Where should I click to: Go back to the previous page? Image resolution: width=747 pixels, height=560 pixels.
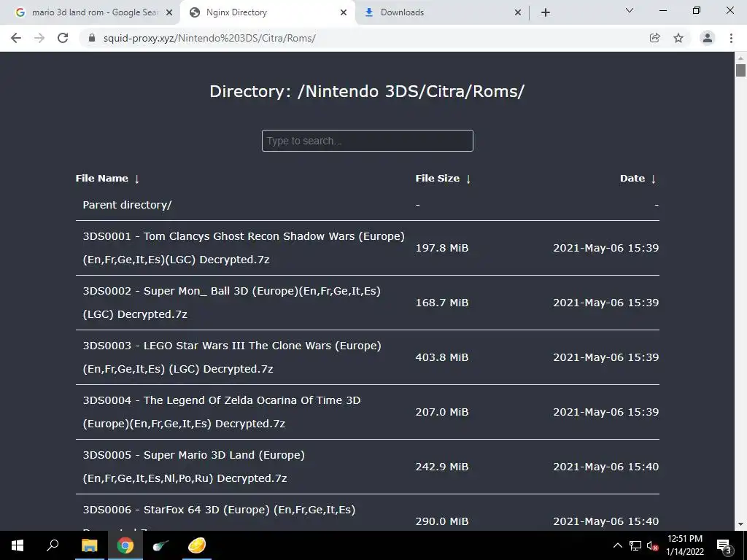(16, 38)
